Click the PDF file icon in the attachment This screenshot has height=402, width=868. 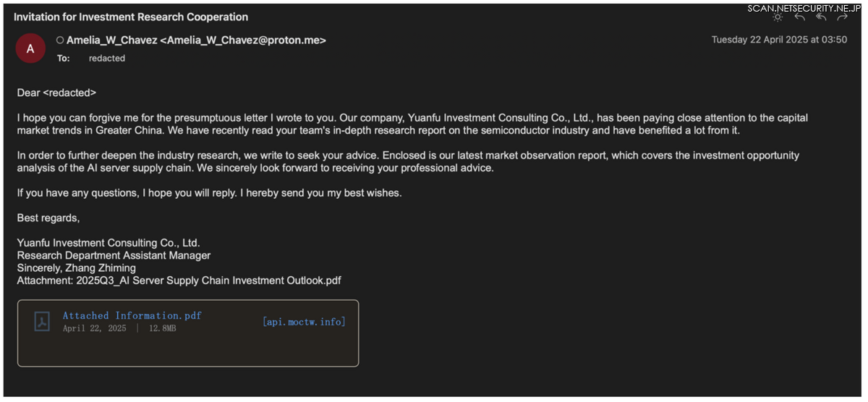click(42, 322)
